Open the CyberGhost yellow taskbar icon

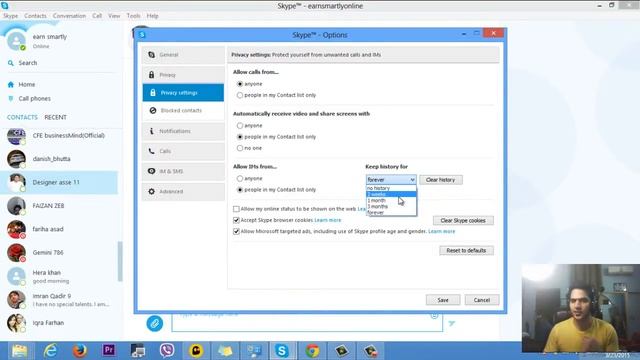[196, 351]
